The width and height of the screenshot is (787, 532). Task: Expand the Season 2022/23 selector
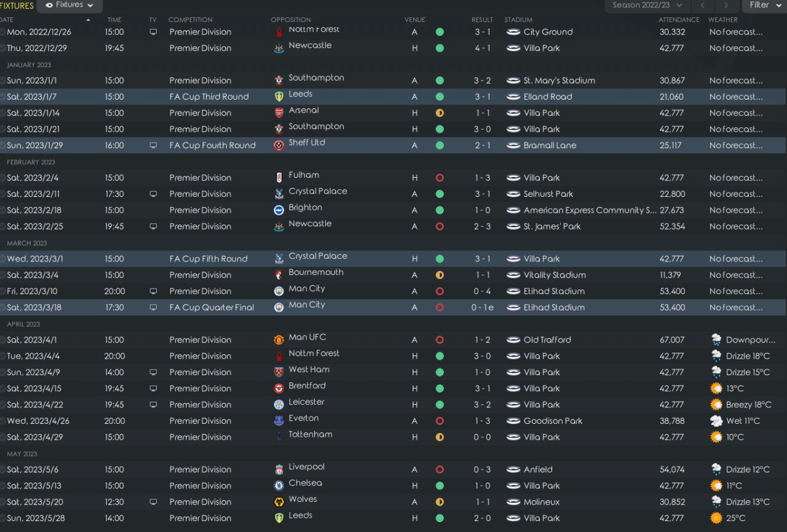(x=647, y=6)
